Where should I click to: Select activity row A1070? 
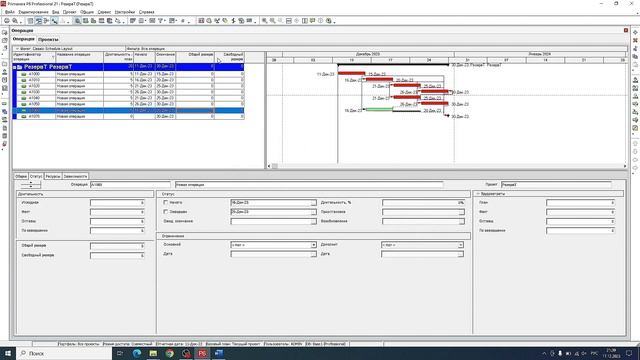pos(129,116)
